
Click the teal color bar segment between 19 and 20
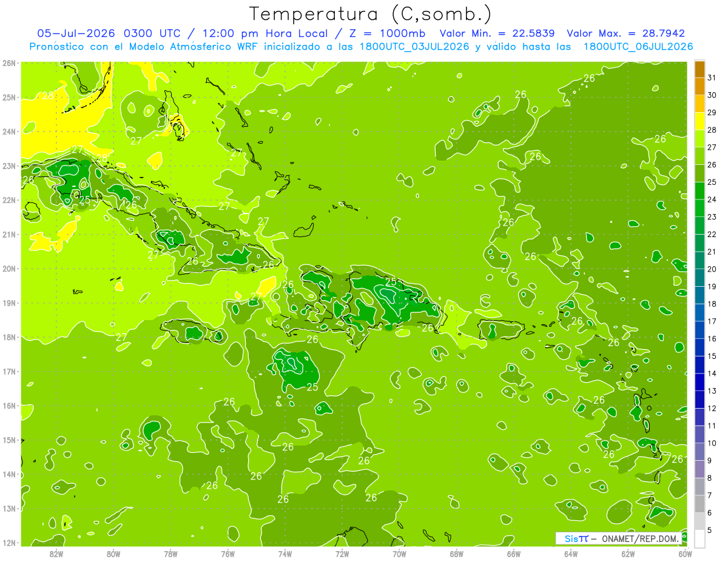(x=699, y=277)
